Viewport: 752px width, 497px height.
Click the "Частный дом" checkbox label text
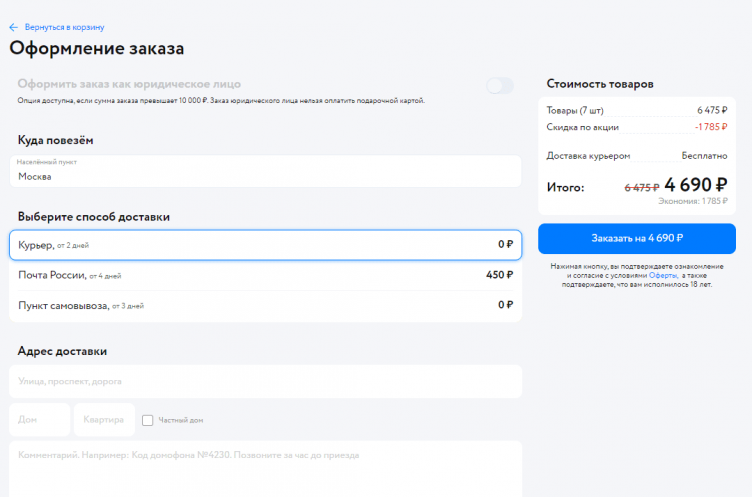tap(180, 420)
